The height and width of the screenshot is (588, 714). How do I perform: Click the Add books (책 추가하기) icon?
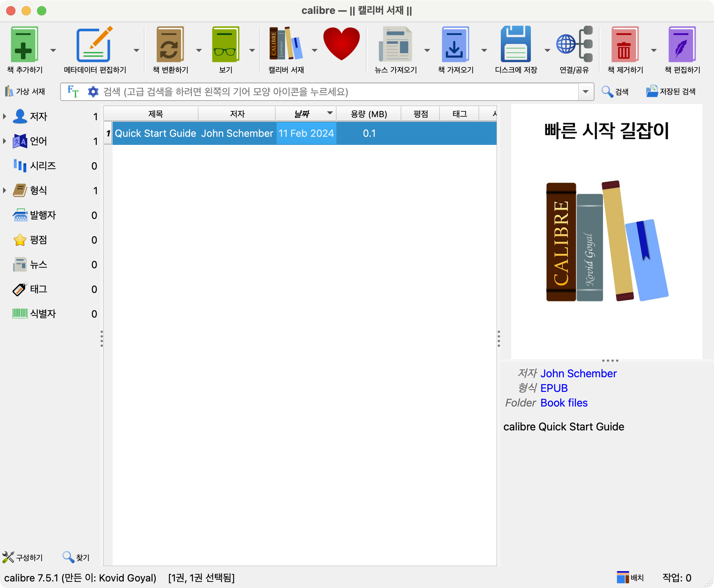pyautogui.click(x=24, y=44)
